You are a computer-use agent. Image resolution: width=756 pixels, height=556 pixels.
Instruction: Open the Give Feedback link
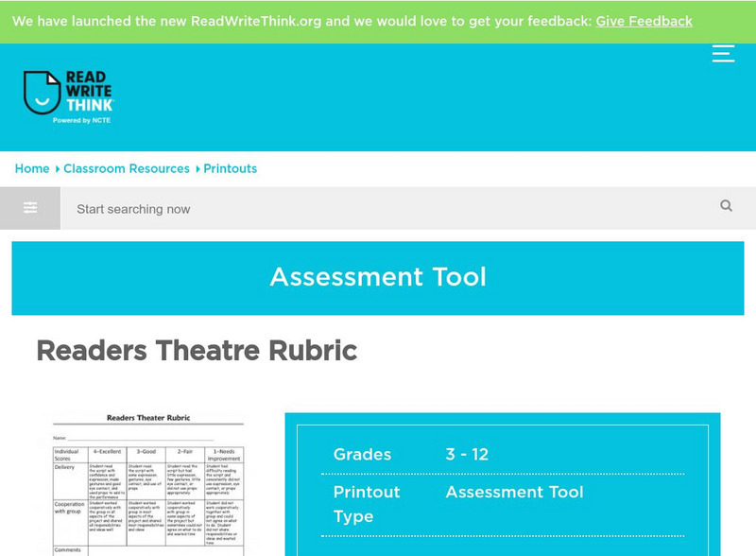click(x=644, y=20)
